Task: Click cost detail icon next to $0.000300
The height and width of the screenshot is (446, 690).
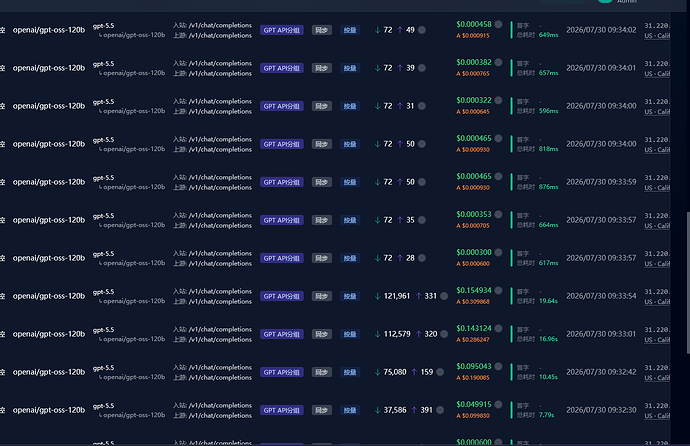Action: coord(498,252)
